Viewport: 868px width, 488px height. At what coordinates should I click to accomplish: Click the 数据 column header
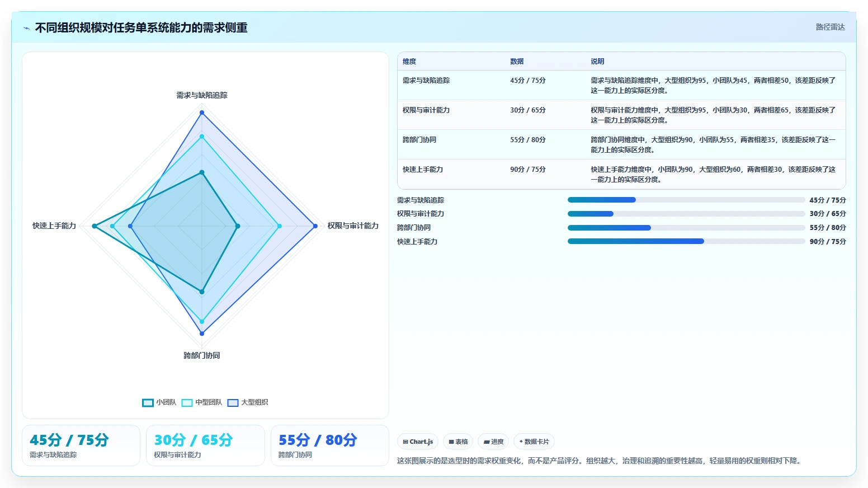517,62
